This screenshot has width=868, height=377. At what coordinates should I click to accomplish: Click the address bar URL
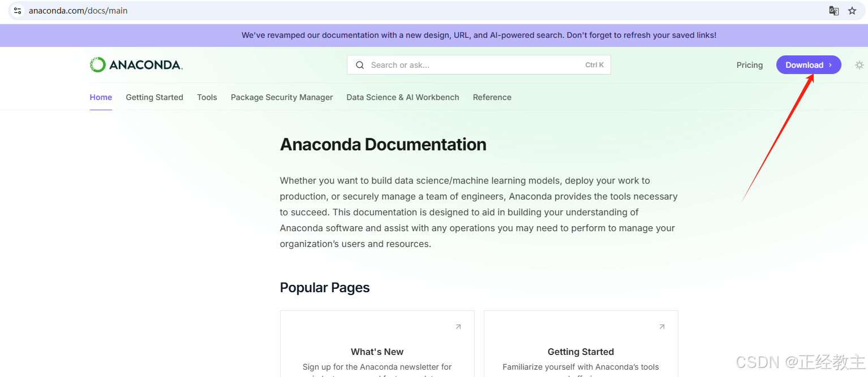click(78, 11)
